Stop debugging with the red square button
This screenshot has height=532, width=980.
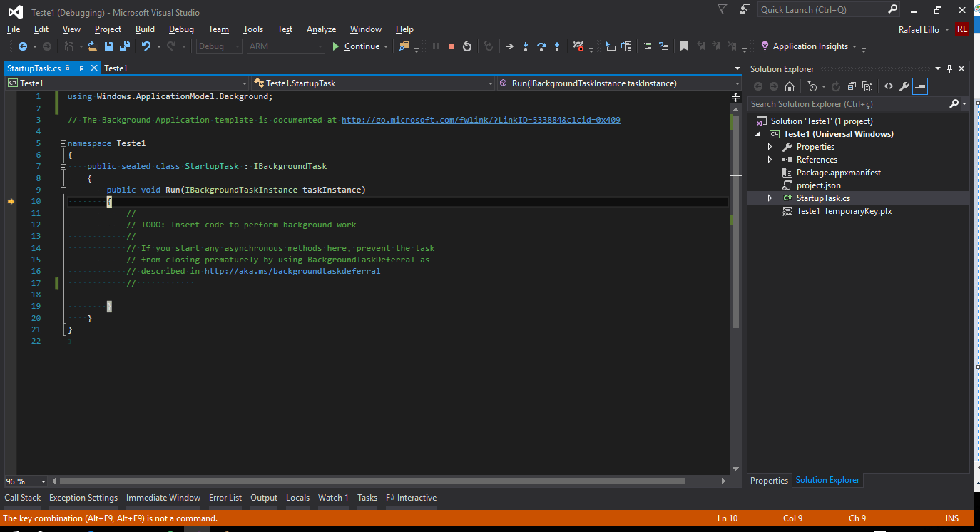click(451, 46)
